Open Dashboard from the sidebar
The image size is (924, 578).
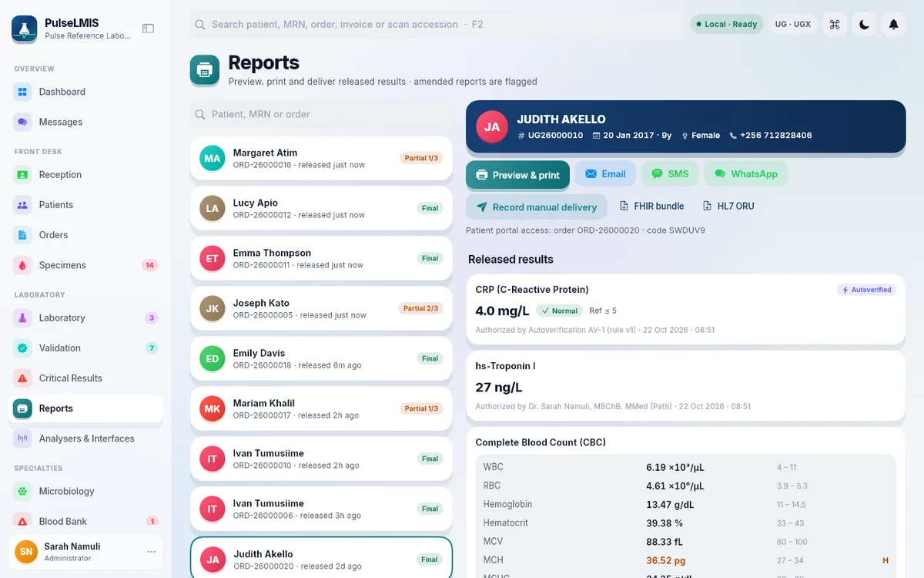(85, 92)
